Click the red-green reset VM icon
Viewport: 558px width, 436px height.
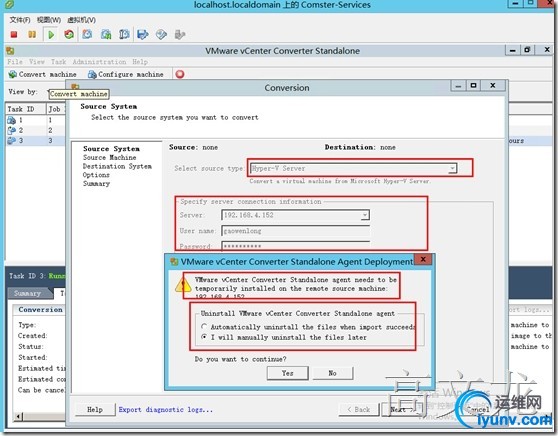coord(69,35)
